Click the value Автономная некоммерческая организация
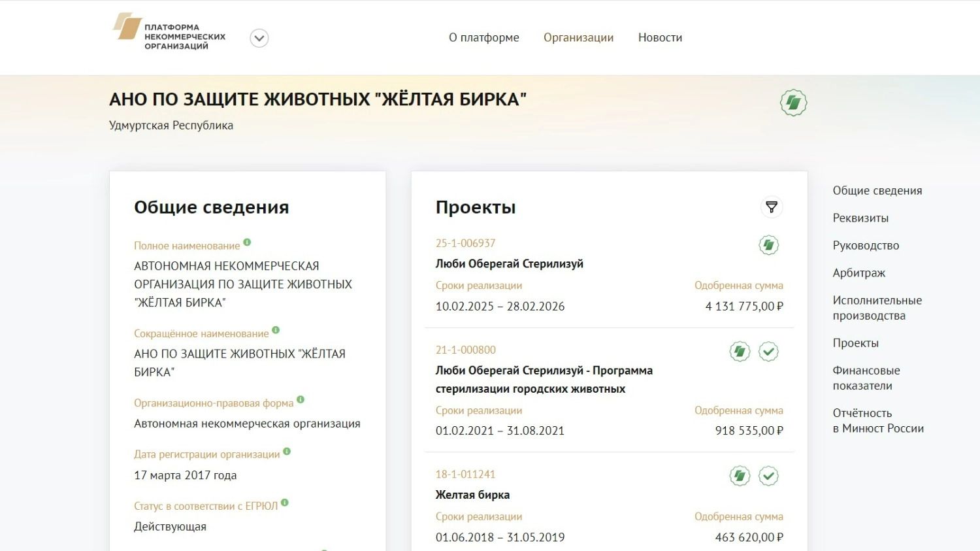 (x=248, y=424)
